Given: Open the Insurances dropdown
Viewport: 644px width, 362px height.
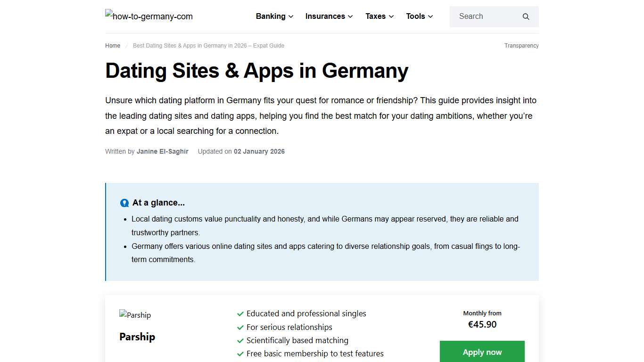Looking at the screenshot, I should 349,16.
